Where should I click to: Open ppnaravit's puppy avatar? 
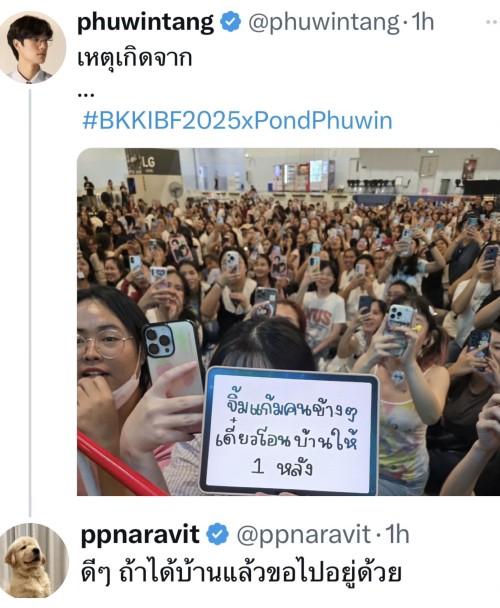tap(34, 560)
